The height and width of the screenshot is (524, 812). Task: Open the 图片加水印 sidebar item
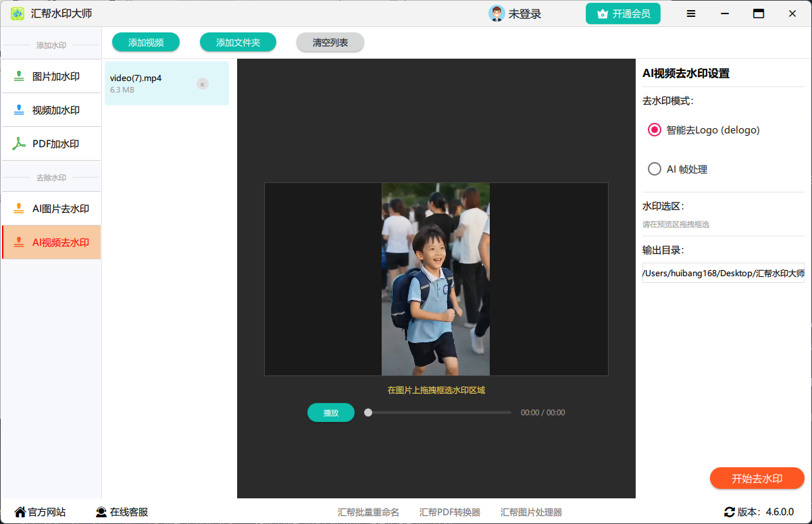click(51, 76)
